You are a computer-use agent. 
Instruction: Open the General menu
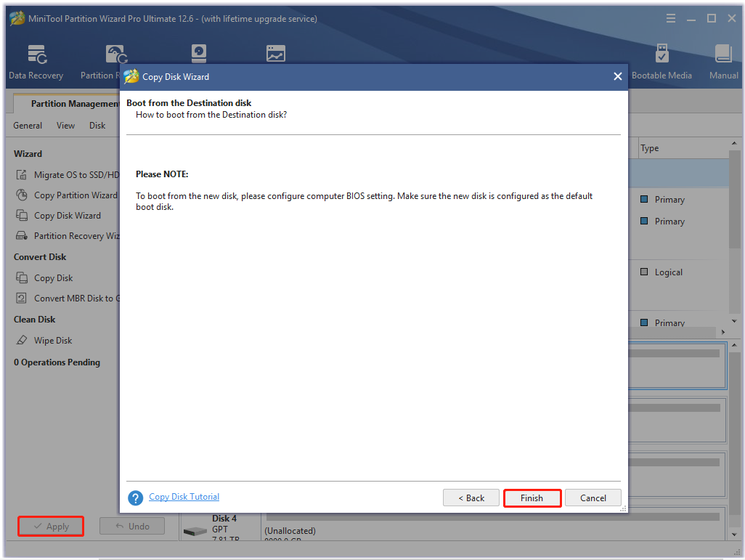[27, 125]
